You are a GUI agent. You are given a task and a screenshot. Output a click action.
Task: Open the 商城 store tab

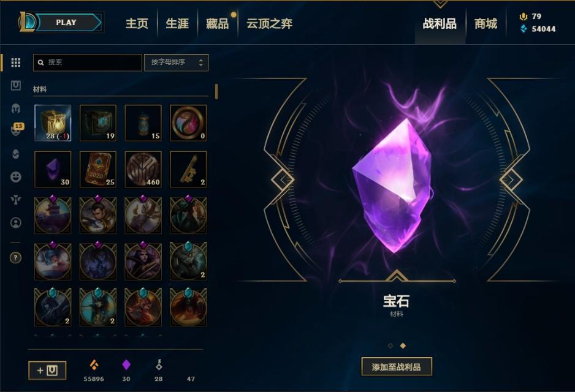pyautogui.click(x=486, y=24)
